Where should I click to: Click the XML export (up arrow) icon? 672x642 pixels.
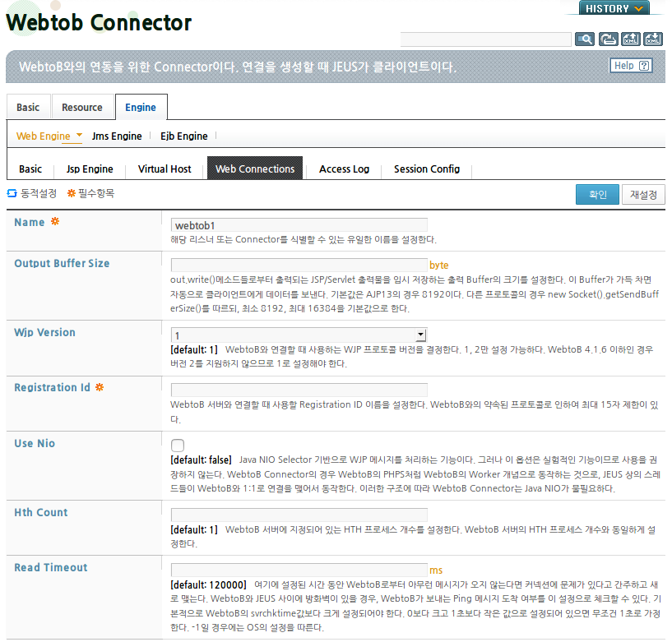pyautogui.click(x=631, y=39)
